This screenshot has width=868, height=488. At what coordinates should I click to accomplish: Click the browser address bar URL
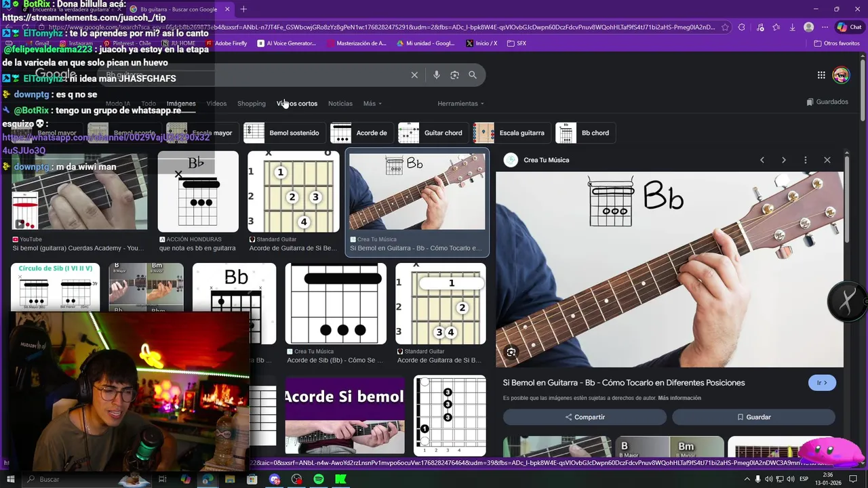point(382,27)
